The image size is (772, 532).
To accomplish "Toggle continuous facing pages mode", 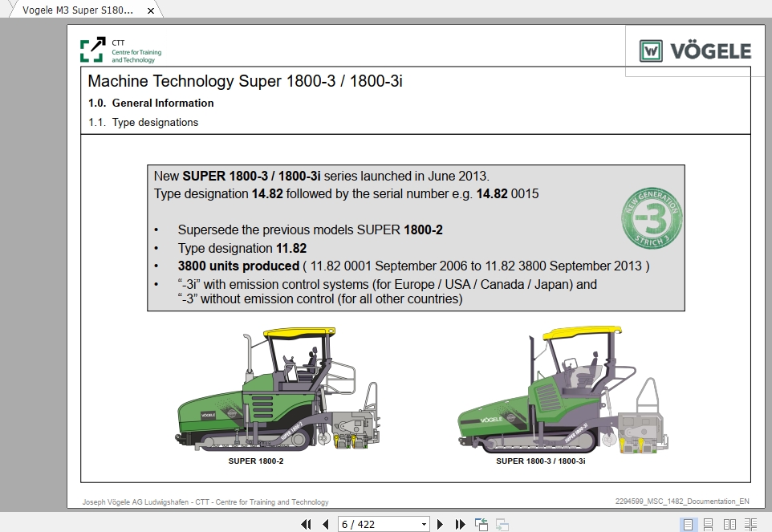I will coord(750,524).
